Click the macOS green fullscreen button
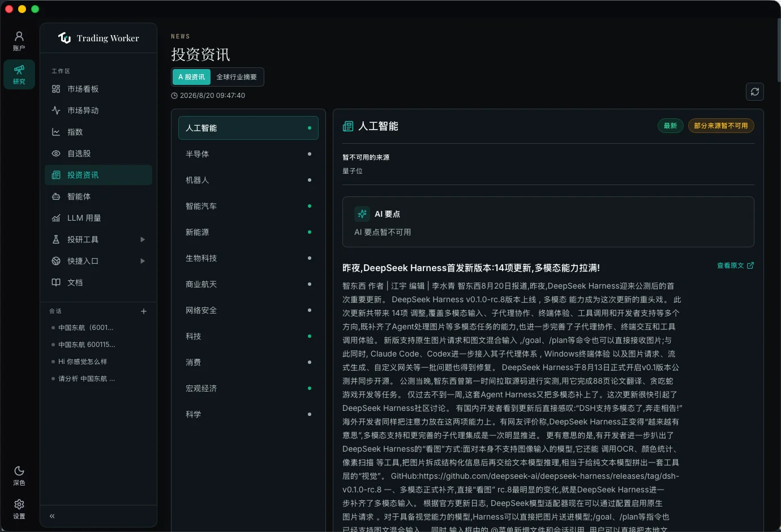Image resolution: width=781 pixels, height=532 pixels. (35, 9)
